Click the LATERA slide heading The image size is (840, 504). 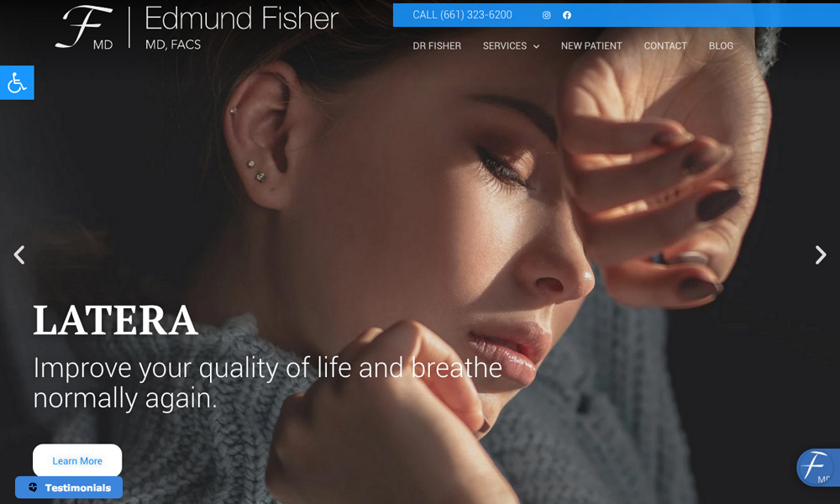point(115,320)
